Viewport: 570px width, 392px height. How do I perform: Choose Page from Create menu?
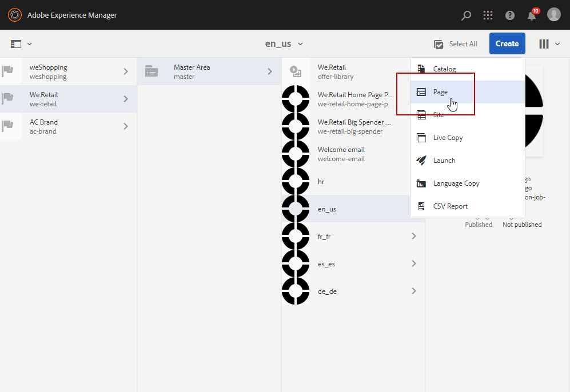point(468,92)
